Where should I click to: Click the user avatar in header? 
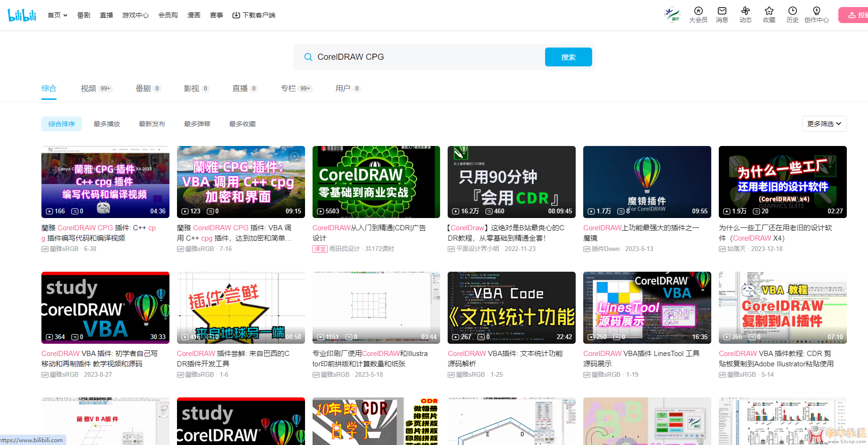[672, 15]
